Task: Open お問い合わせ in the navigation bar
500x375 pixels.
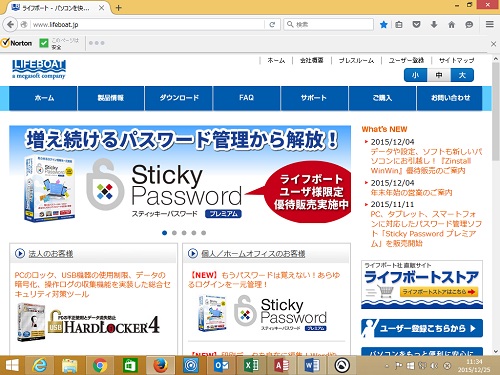Action: tap(450, 98)
